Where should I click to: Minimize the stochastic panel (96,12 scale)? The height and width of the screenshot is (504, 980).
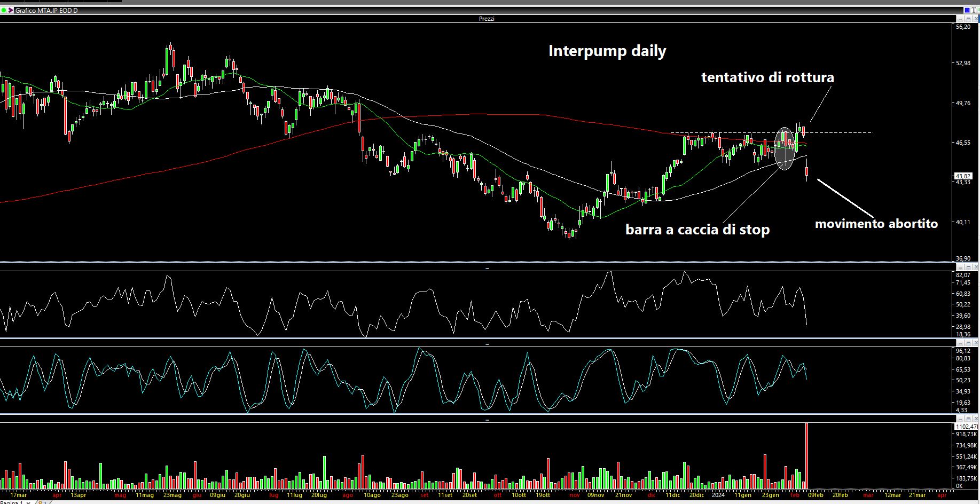coord(960,343)
